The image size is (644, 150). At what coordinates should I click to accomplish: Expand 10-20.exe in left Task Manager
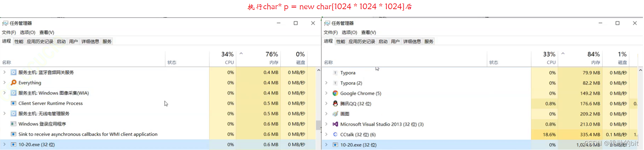[x=4, y=144]
